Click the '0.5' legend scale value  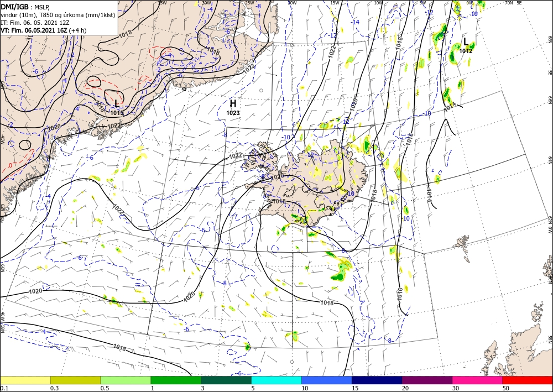tap(104, 388)
